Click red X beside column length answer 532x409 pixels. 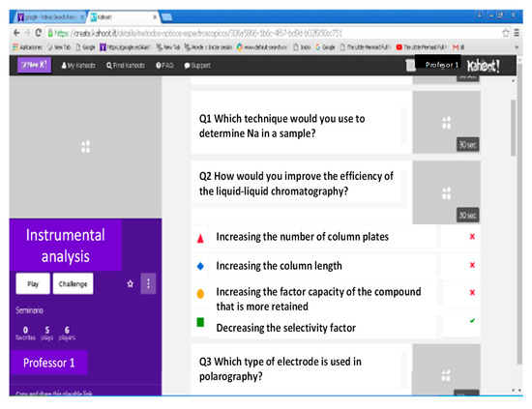(x=472, y=265)
